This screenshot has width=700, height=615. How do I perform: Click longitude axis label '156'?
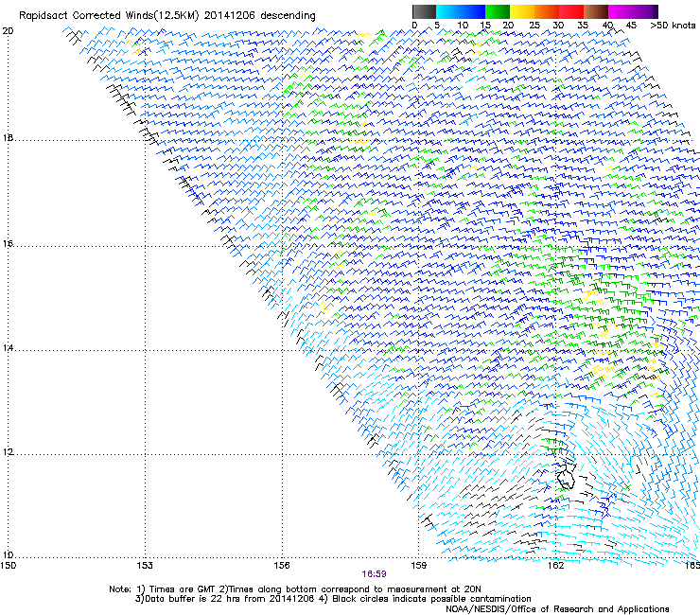282,566
